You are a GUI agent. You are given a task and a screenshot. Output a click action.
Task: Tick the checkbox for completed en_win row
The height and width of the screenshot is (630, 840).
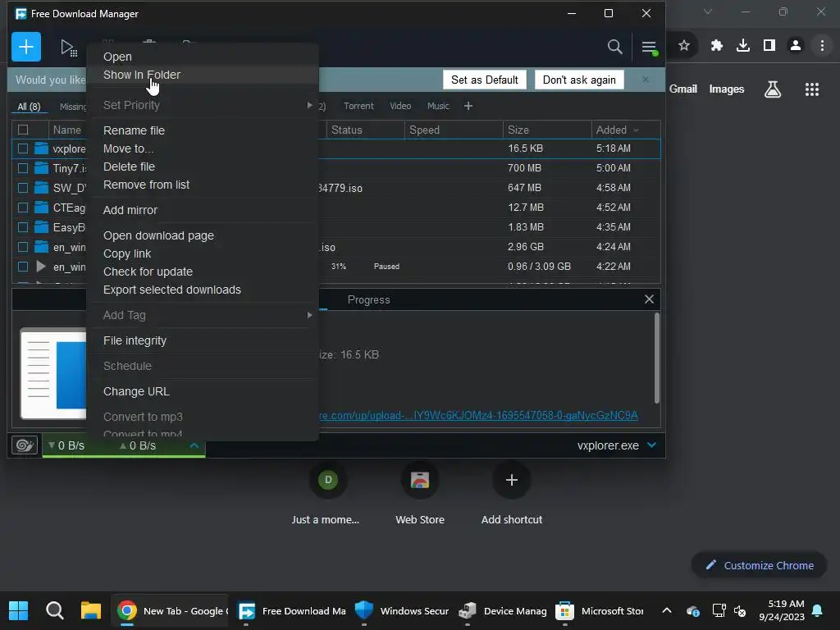coord(23,247)
